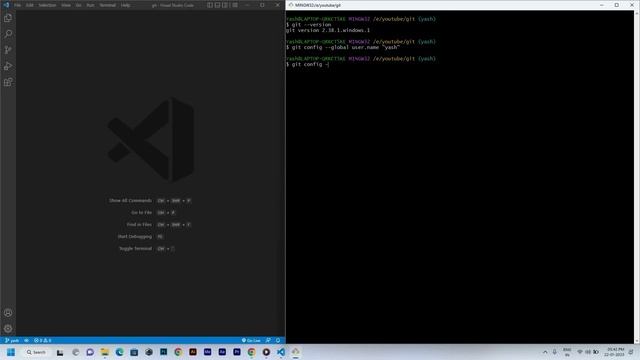
Task: Switch to VS Code from taskbar
Action: pos(281,352)
